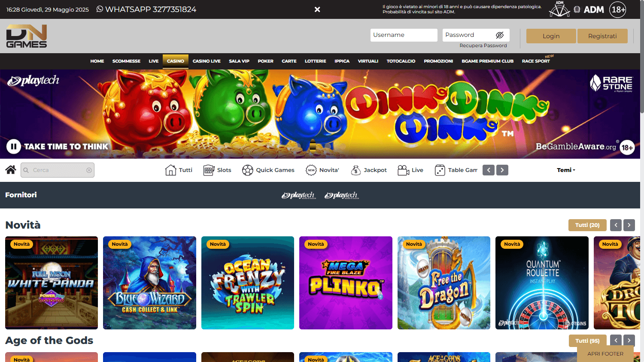The image size is (644, 362).
Task: Click the home icon next to search bar
Action: pyautogui.click(x=10, y=169)
